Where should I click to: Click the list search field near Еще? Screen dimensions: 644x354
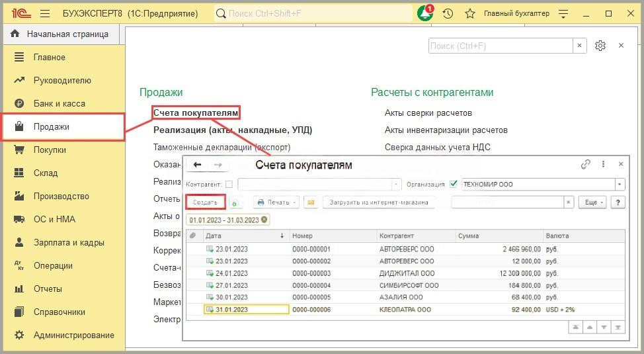click(x=507, y=202)
